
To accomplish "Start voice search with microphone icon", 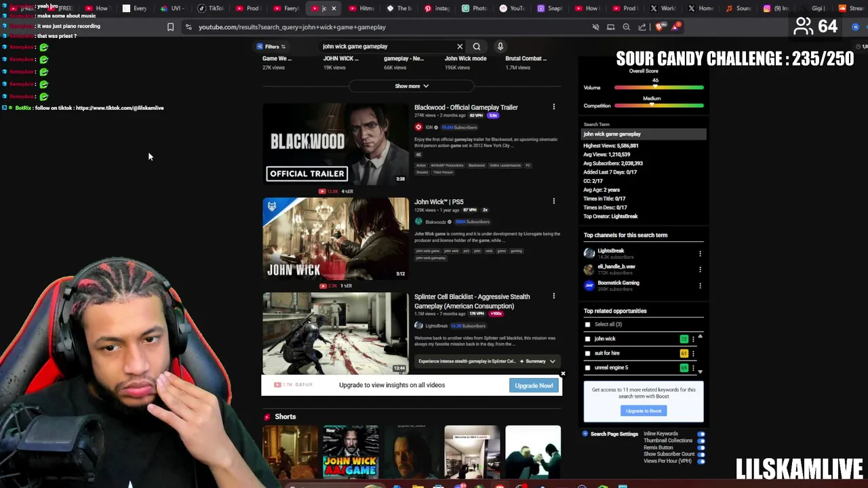I will 500,47.
